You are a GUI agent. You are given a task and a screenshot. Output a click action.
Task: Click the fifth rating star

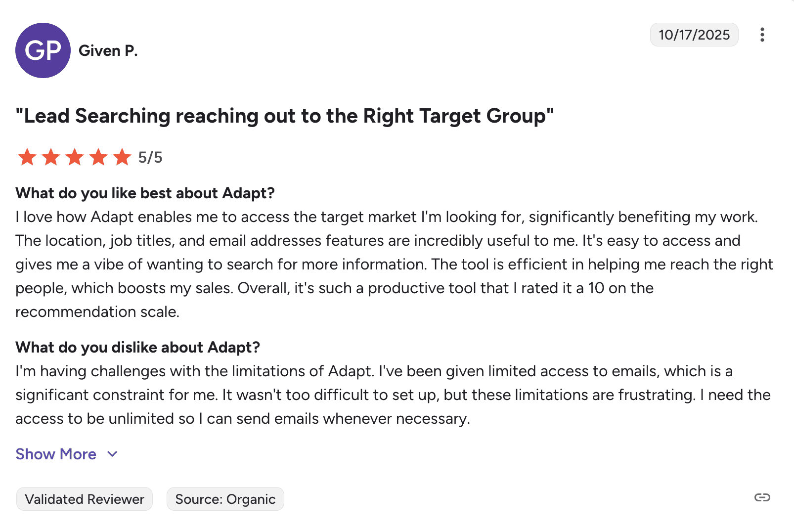point(122,157)
